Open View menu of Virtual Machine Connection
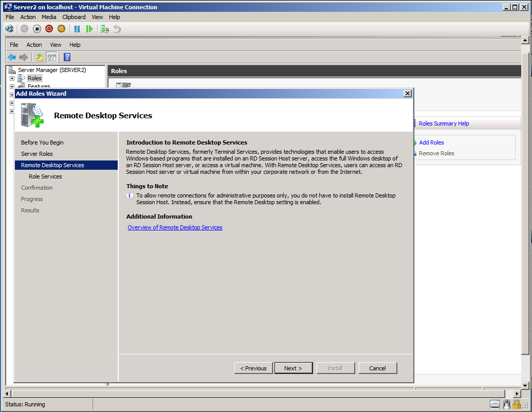 [x=97, y=17]
